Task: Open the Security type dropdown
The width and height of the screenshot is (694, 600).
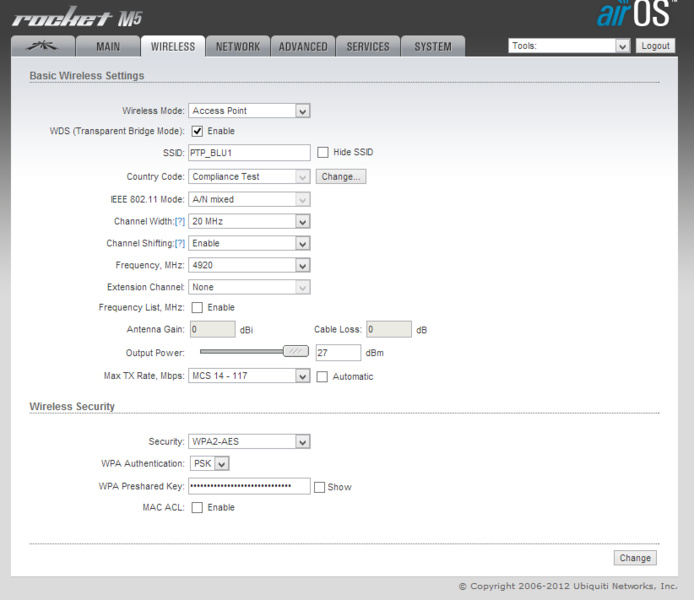Action: (x=249, y=442)
